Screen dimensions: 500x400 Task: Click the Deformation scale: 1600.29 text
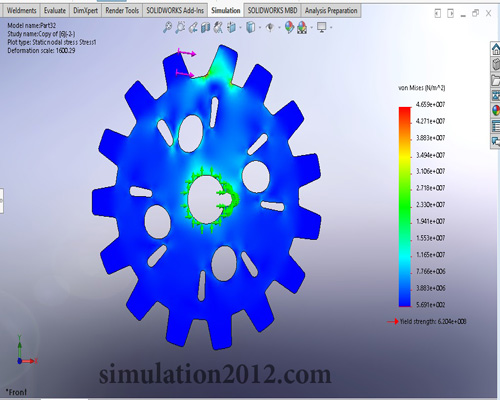click(41, 51)
